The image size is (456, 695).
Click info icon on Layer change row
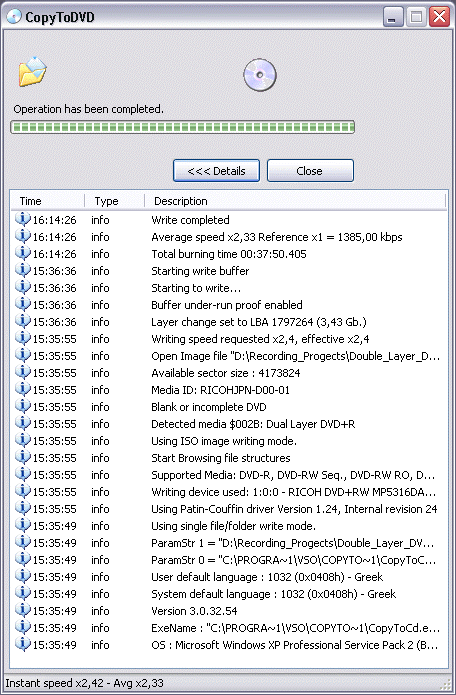click(23, 321)
